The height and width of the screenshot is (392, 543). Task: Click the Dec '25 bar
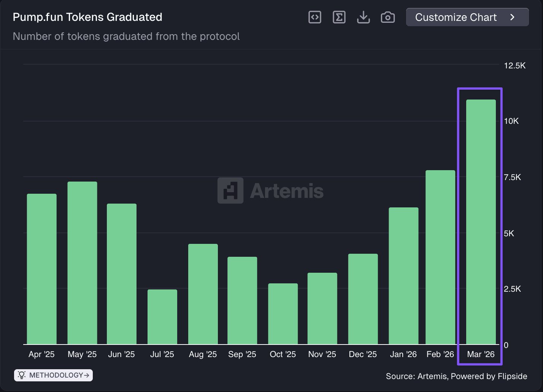pos(363,299)
